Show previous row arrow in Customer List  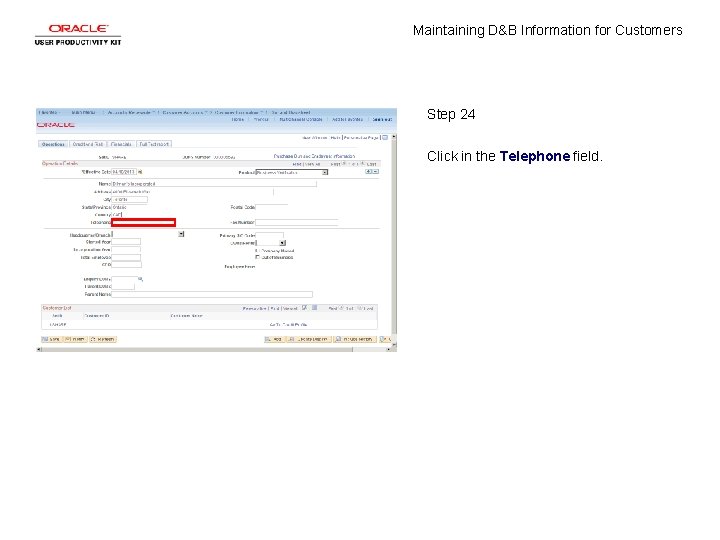click(341, 308)
